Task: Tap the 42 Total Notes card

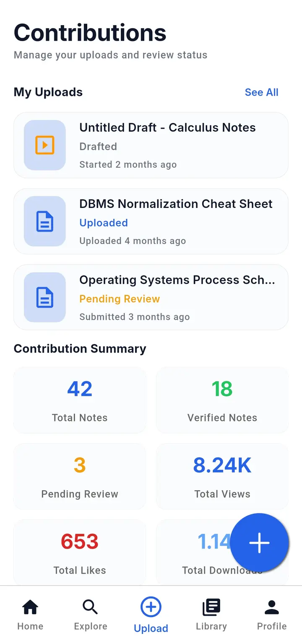Action: 80,400
